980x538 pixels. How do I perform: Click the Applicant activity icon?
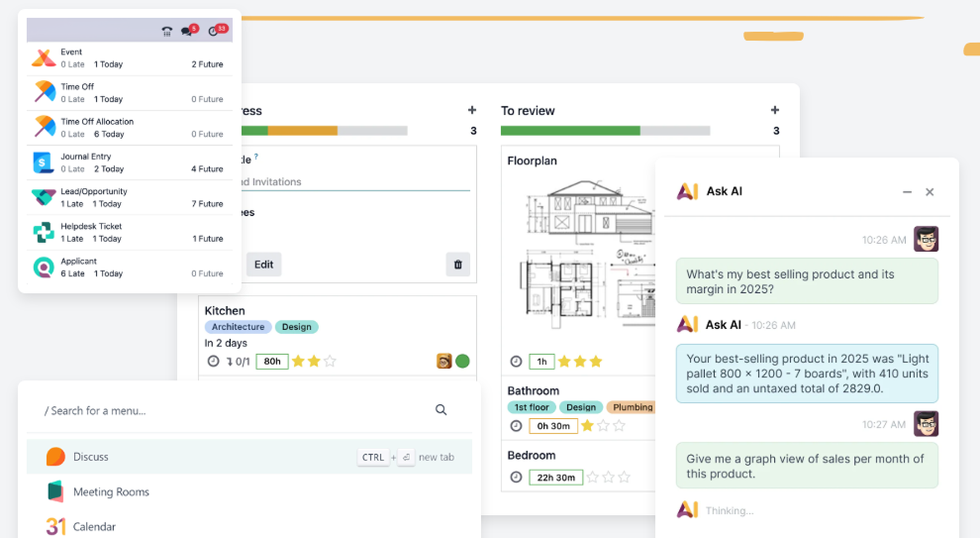[x=44, y=268]
